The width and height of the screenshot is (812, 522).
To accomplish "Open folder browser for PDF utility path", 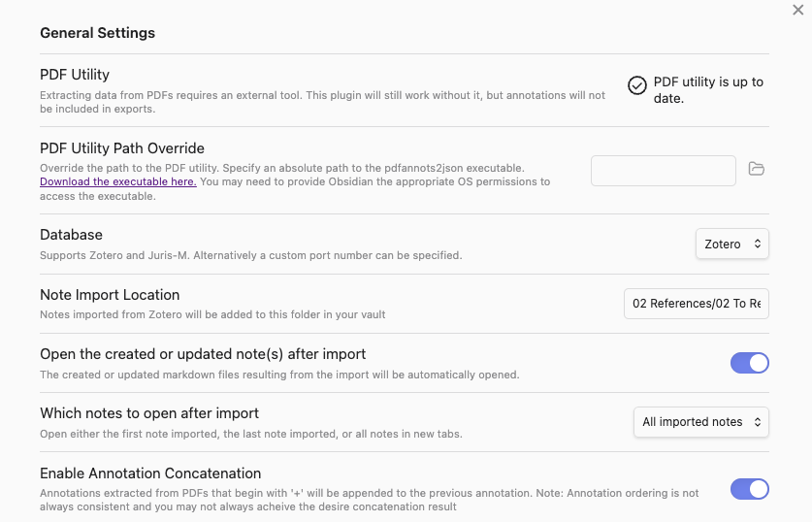I will (x=757, y=170).
